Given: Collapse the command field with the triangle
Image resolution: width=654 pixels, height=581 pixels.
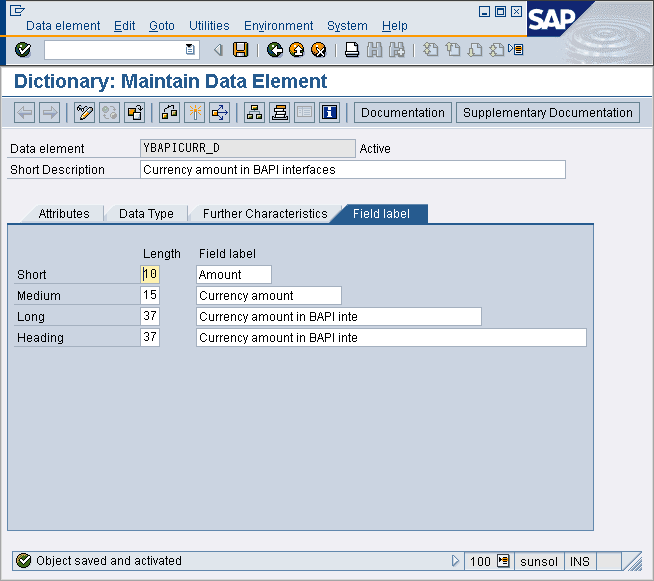Looking at the screenshot, I should [x=218, y=50].
